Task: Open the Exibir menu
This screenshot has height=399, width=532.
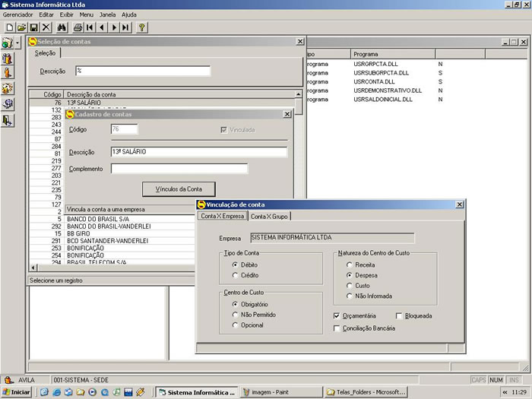Action: coord(67,14)
